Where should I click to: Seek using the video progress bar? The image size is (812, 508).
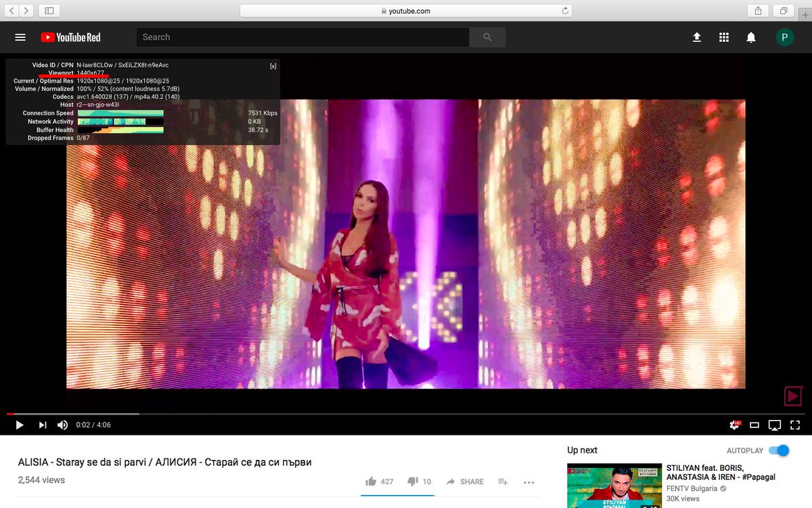[406, 413]
